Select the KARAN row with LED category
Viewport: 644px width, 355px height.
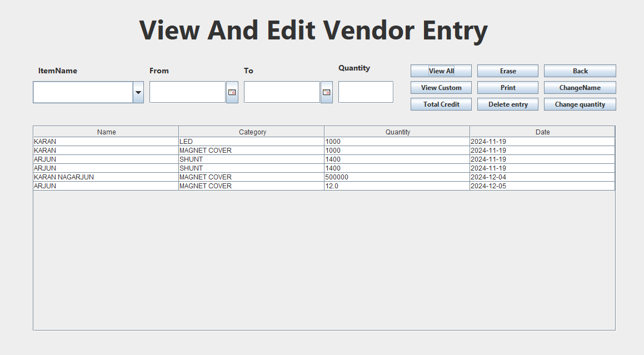[222, 141]
